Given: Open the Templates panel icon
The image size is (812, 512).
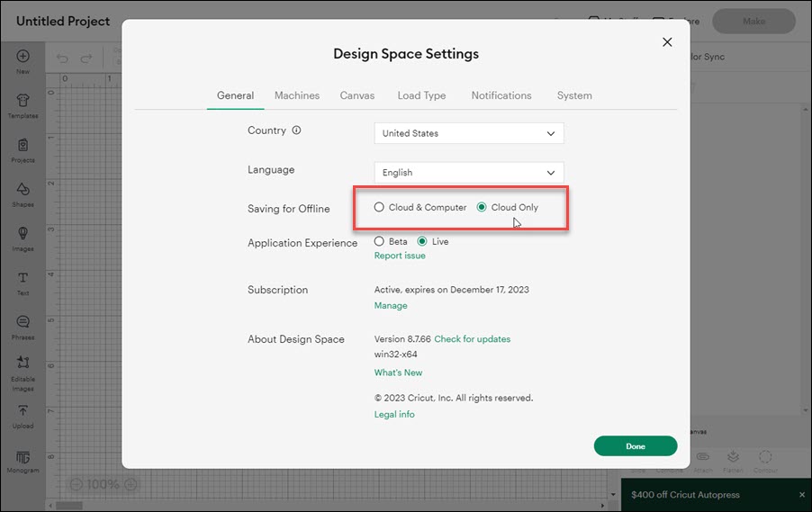Looking at the screenshot, I should point(23,101).
